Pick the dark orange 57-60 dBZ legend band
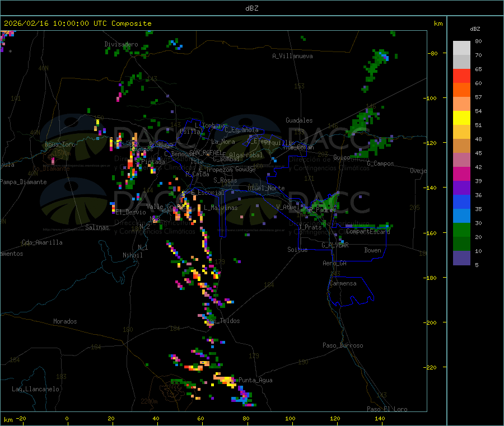Viewport: 504px width, 426px height. 461,90
